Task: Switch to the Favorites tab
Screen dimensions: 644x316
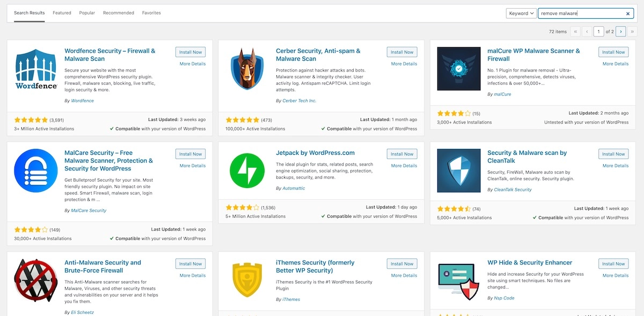Action: pyautogui.click(x=151, y=13)
